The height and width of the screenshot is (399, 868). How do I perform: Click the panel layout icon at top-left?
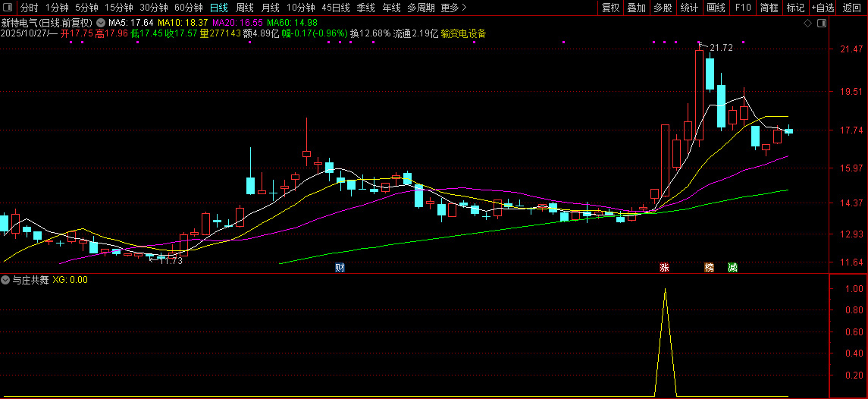click(8, 8)
